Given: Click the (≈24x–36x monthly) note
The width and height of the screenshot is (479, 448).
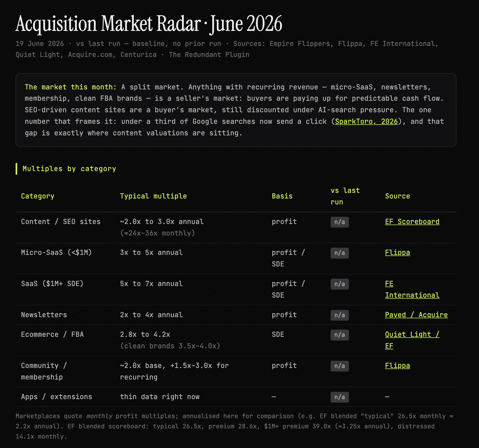Looking at the screenshot, I should pyautogui.click(x=158, y=233).
